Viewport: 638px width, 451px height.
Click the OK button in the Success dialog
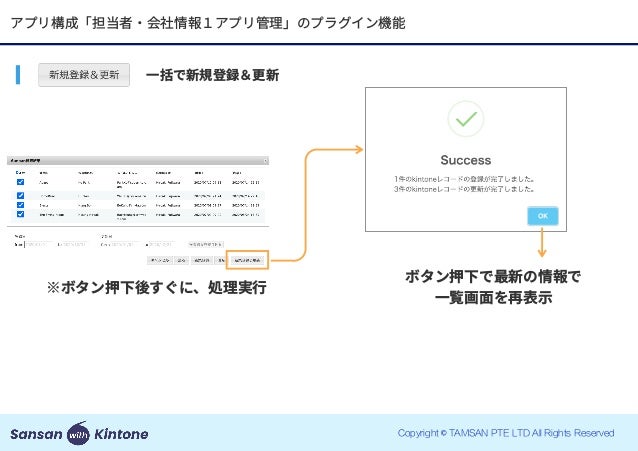tap(542, 216)
